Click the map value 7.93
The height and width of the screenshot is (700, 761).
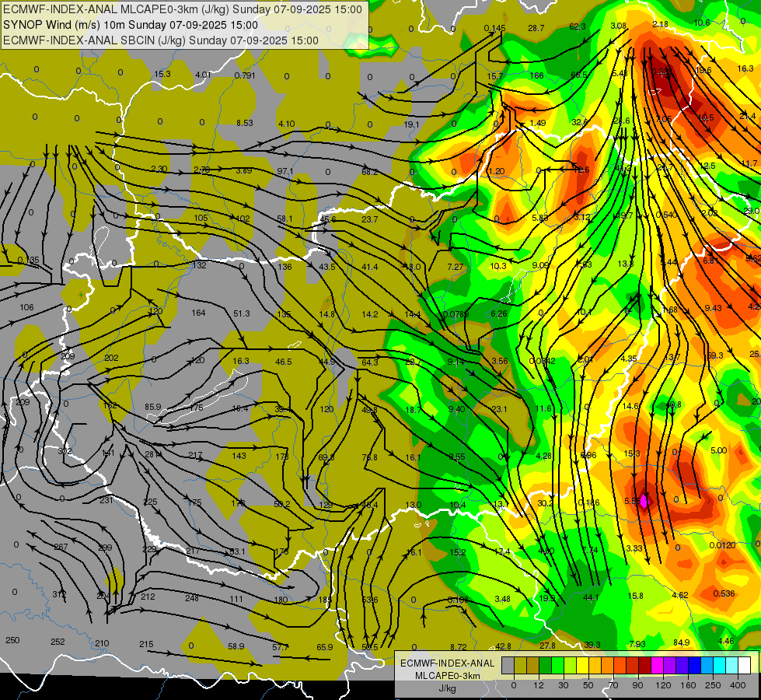[637, 644]
